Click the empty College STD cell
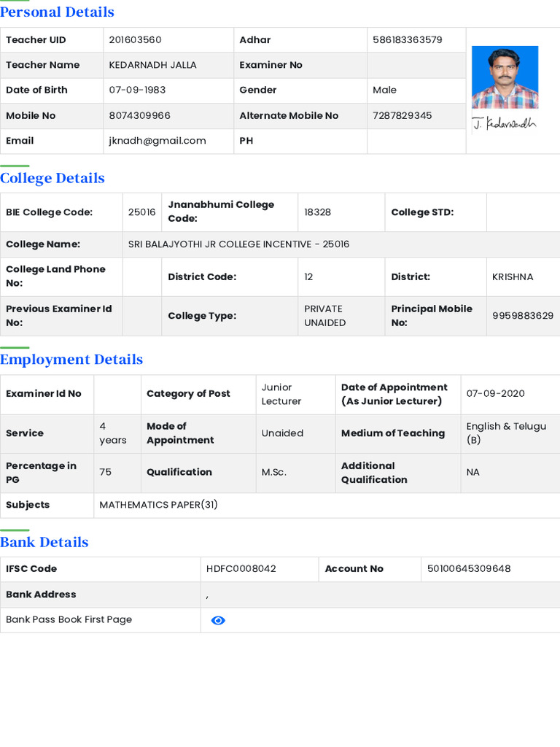The image size is (560, 747). [523, 212]
